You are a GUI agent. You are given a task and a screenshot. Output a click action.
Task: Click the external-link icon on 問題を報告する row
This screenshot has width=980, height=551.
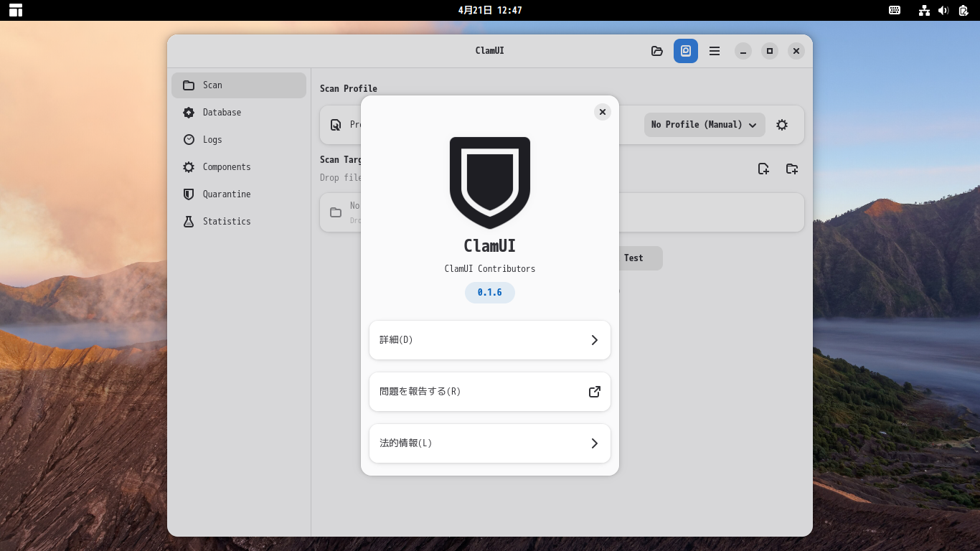pos(594,392)
